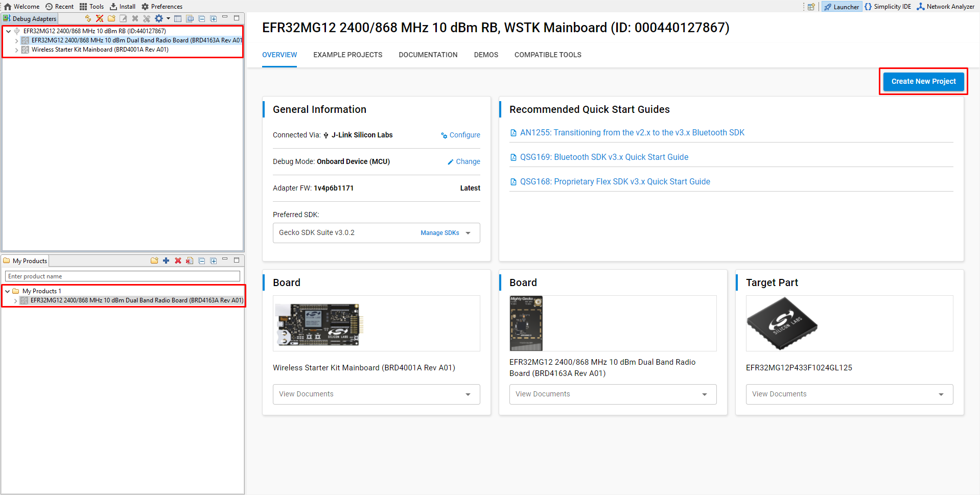Click the rename/edit adapter icon
The image size is (980, 495).
pos(123,18)
